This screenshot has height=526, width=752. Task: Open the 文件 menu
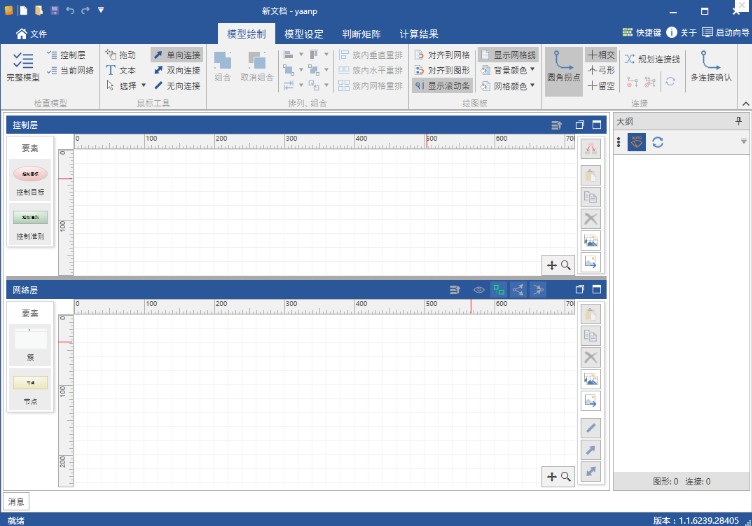[31, 34]
